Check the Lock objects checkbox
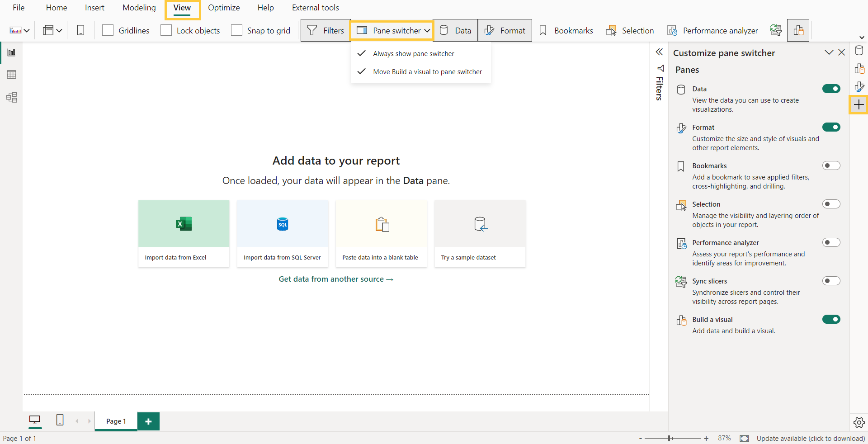 tap(166, 30)
